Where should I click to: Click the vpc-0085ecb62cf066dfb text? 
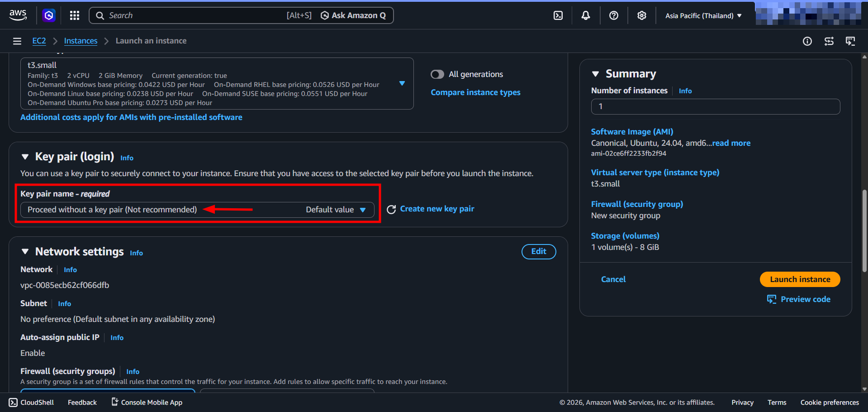click(x=65, y=285)
